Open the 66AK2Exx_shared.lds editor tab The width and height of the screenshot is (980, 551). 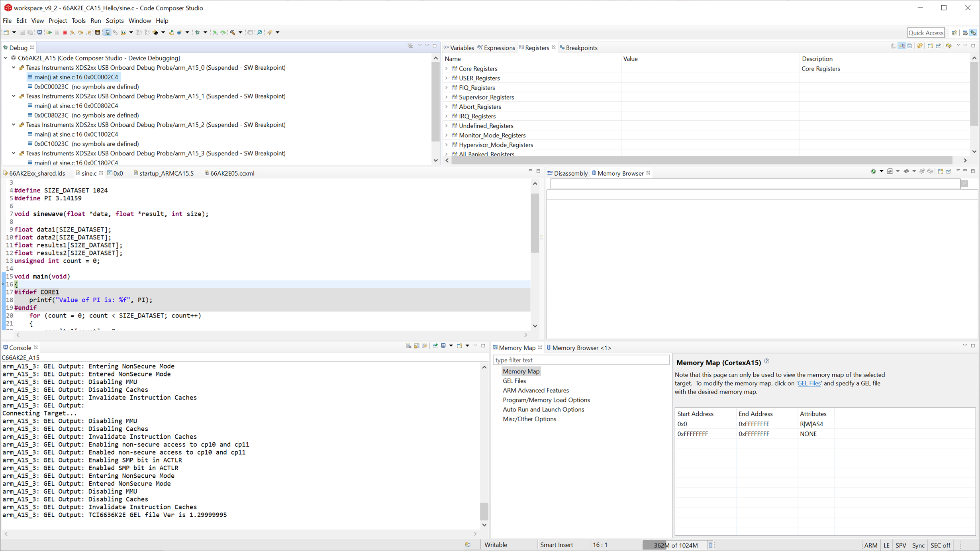pos(34,173)
